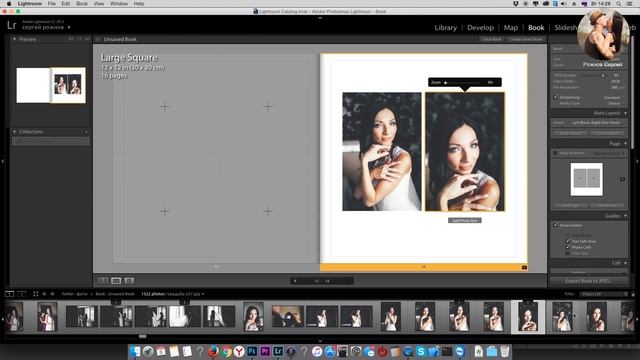Toggle the Sharpening checkbox
The width and height of the screenshot is (640, 360).
(x=556, y=97)
